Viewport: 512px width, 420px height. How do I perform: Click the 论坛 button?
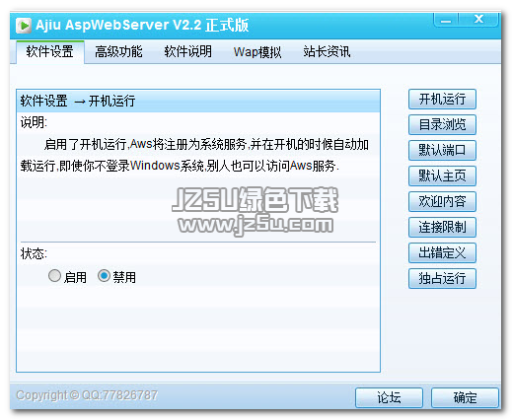(x=389, y=397)
